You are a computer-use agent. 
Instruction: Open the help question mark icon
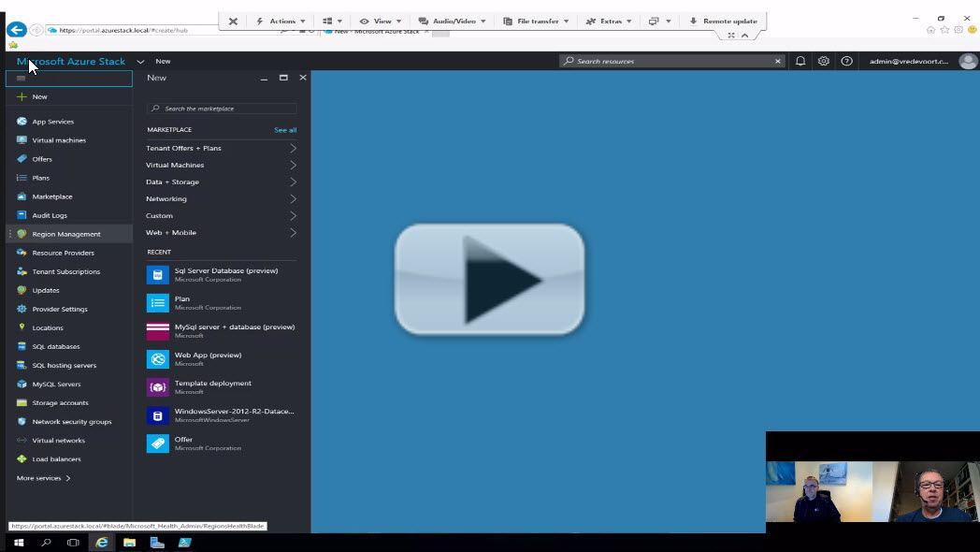[x=847, y=61]
